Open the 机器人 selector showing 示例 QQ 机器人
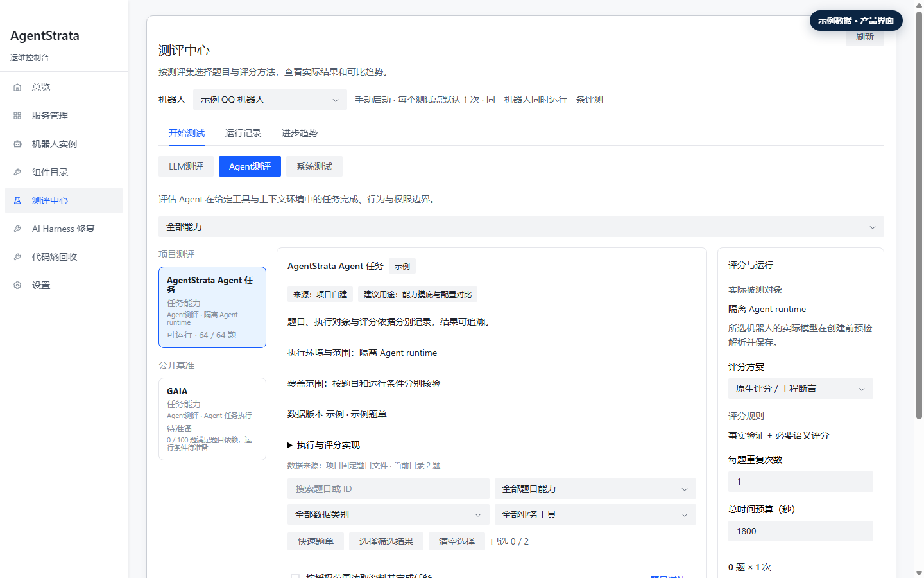924x578 pixels. (270, 100)
